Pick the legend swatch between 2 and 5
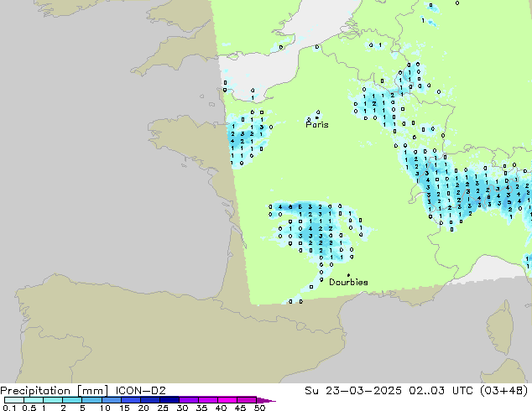The width and height of the screenshot is (532, 411). point(72,400)
